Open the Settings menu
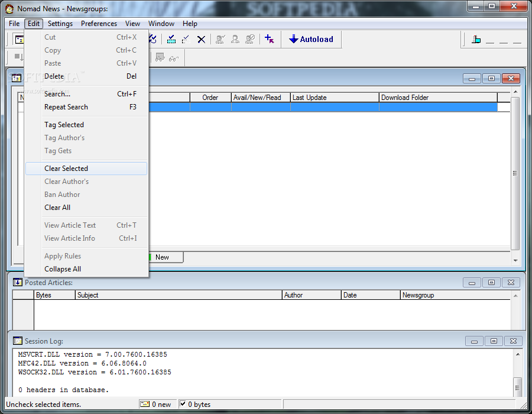The image size is (532, 414). (x=60, y=24)
